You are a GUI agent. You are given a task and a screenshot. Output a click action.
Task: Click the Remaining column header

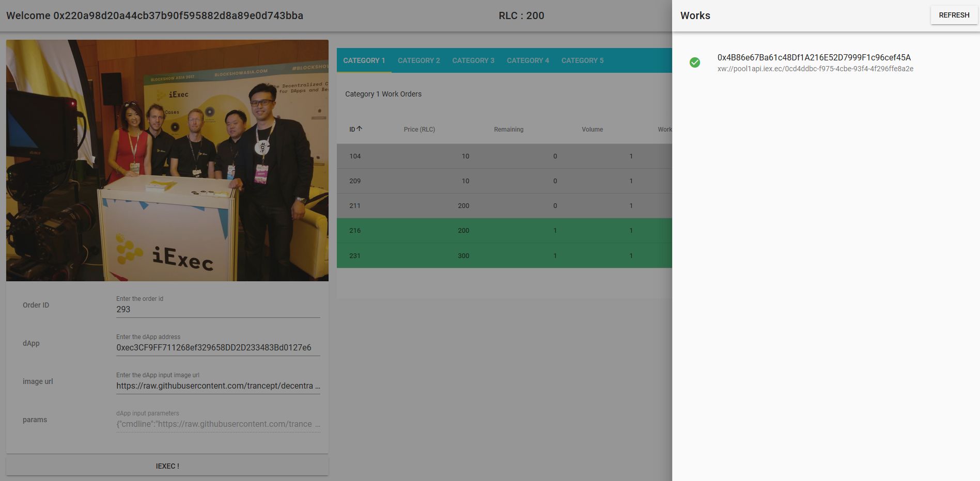(x=508, y=130)
